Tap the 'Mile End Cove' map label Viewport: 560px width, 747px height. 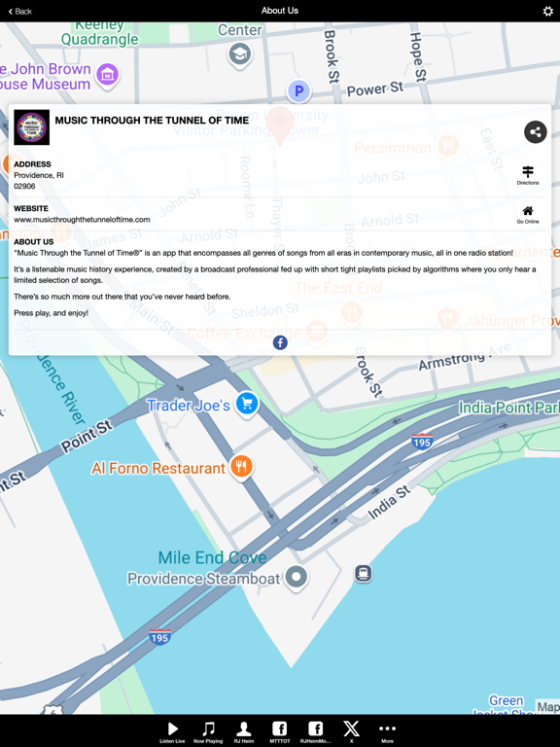tap(212, 557)
